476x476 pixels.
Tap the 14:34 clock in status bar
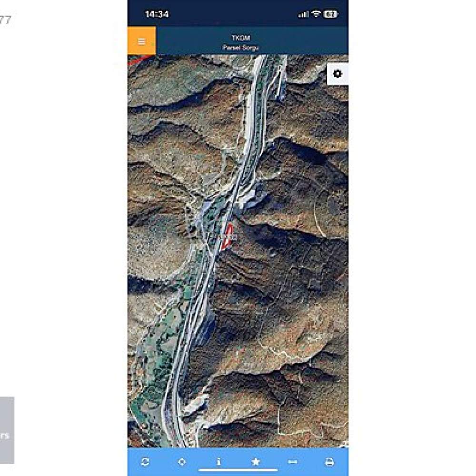[x=157, y=14]
